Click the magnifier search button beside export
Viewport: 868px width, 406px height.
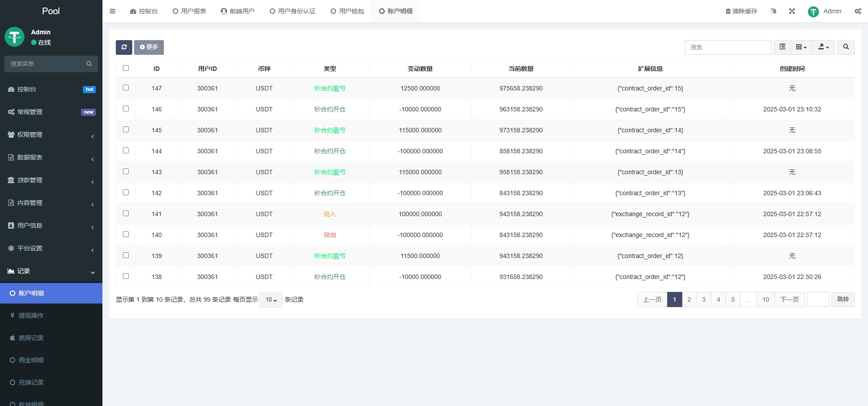[846, 47]
